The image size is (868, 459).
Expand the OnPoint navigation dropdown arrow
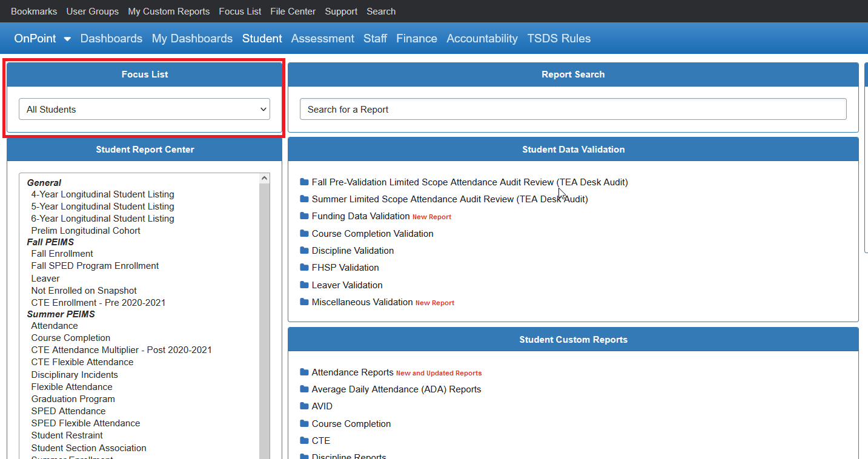(67, 38)
